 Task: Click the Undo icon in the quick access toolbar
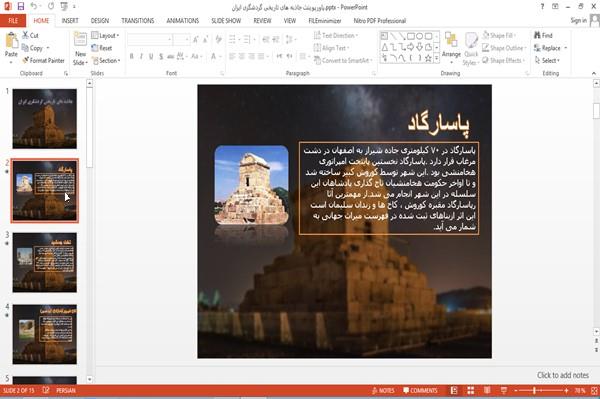coord(34,7)
